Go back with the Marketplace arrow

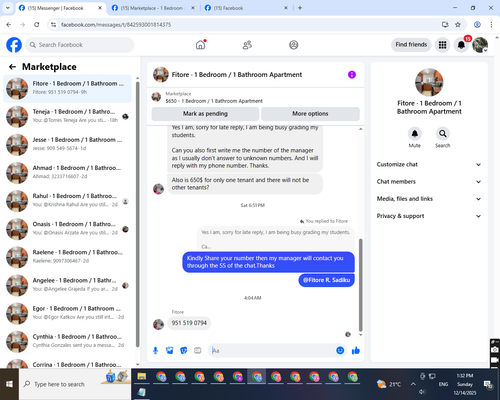12,67
